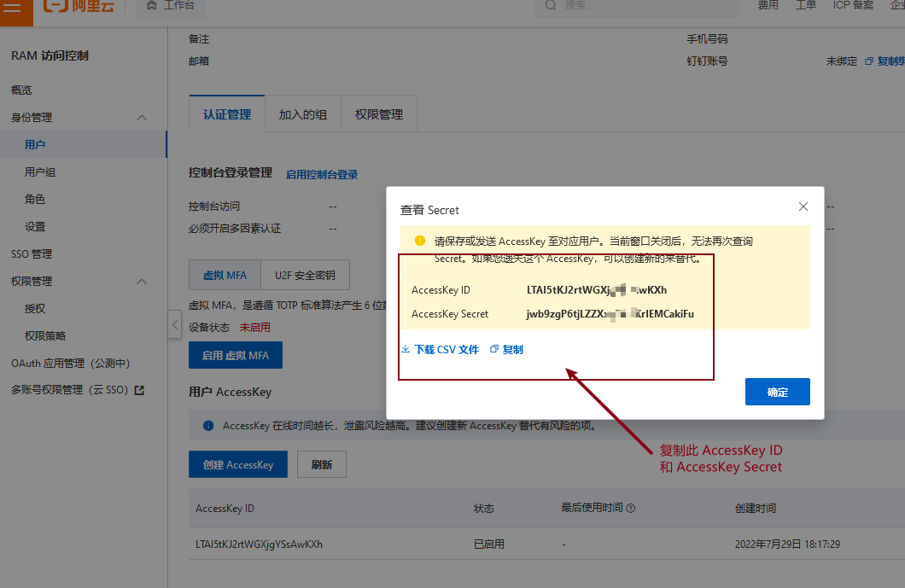Open the 加入的组 tab
The image size is (905, 588).
[x=302, y=114]
